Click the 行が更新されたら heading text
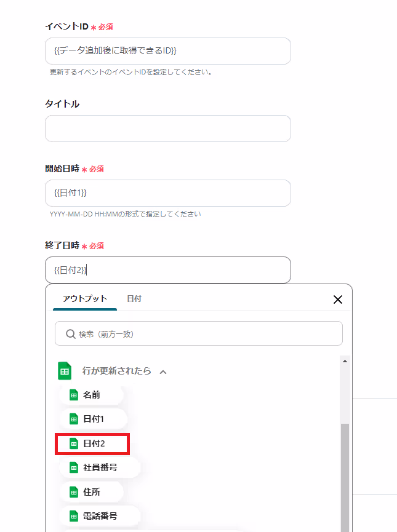This screenshot has width=397, height=532. pyautogui.click(x=116, y=371)
